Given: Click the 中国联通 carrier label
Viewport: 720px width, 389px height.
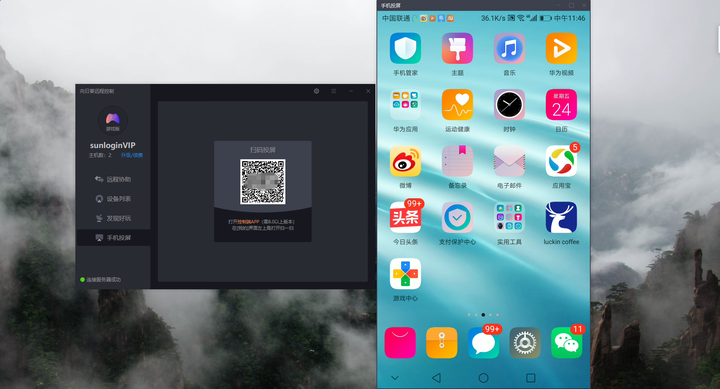Looking at the screenshot, I should click(396, 18).
